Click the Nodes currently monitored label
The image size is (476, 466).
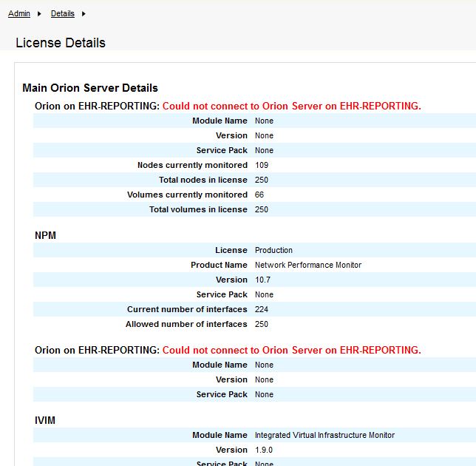192,165
